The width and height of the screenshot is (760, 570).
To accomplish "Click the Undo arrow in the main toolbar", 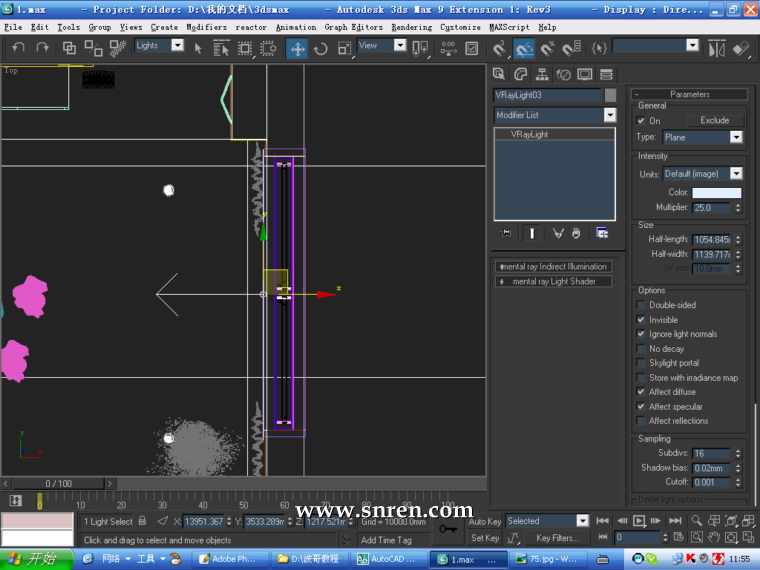I will pos(18,47).
